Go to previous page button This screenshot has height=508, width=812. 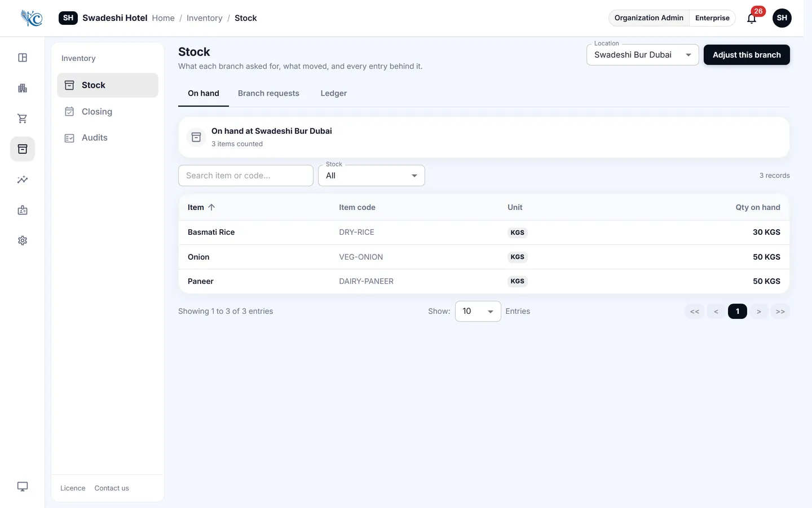point(716,312)
